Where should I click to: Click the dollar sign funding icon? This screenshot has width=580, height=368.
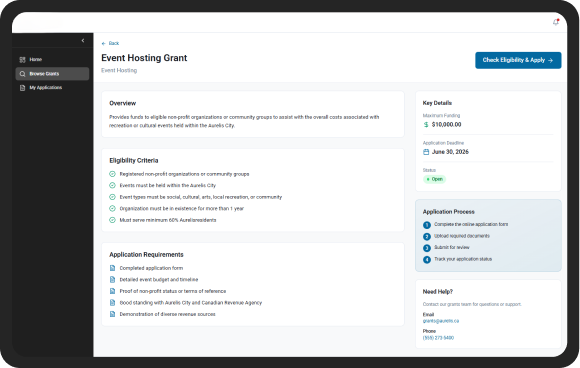[426, 125]
